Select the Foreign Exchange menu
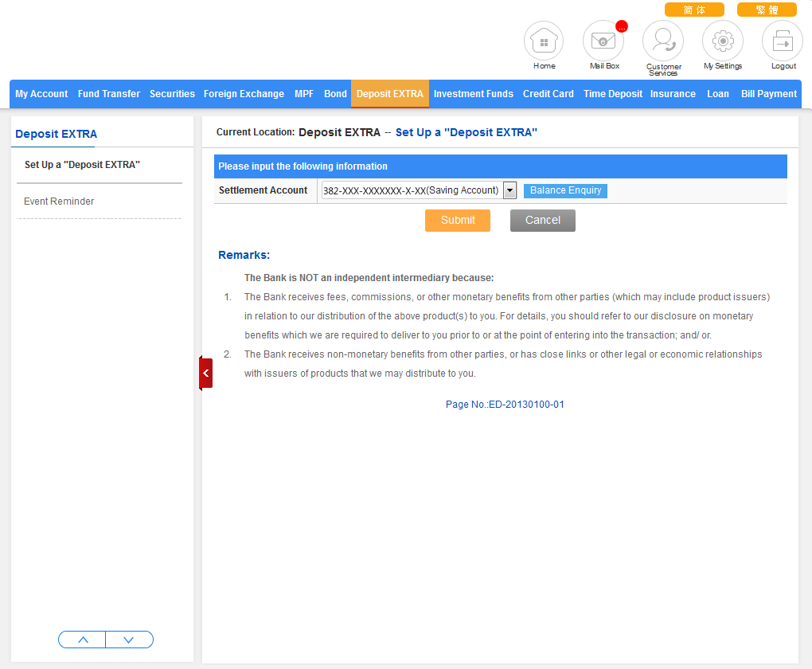The image size is (812, 669). pos(244,94)
